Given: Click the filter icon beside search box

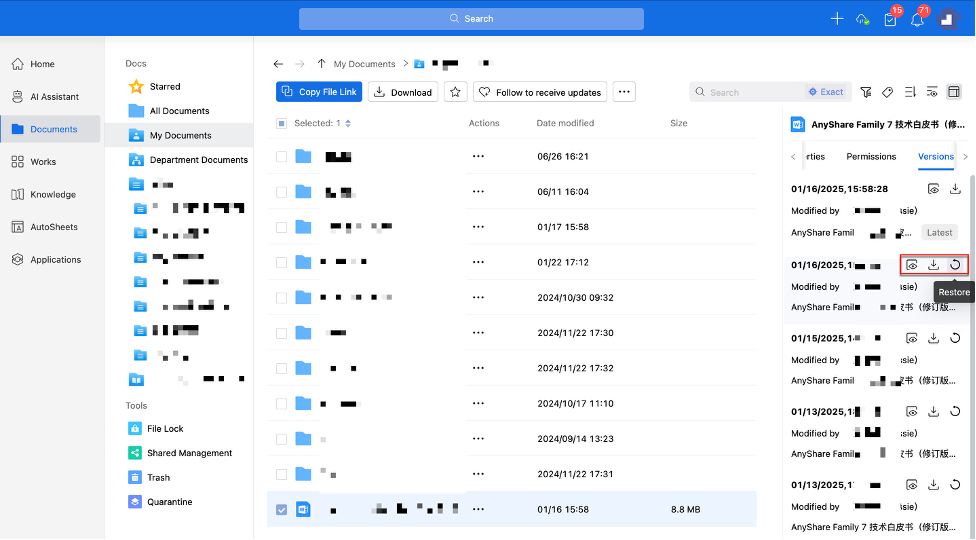Looking at the screenshot, I should (x=866, y=92).
